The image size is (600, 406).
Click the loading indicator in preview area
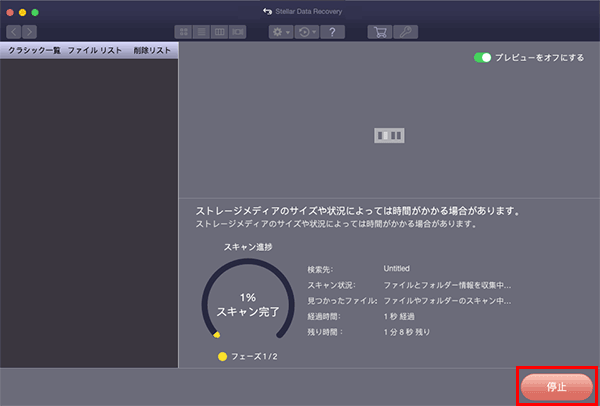[x=389, y=135]
